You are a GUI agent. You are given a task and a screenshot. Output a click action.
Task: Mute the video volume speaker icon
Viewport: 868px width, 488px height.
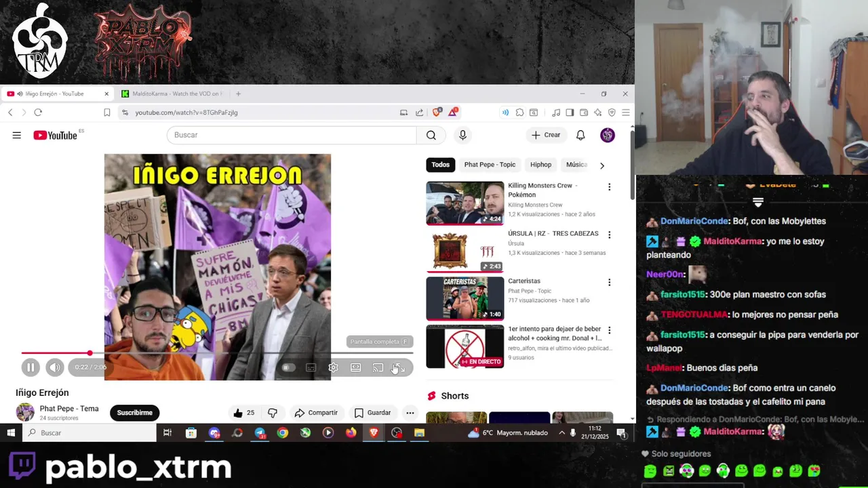coord(55,367)
